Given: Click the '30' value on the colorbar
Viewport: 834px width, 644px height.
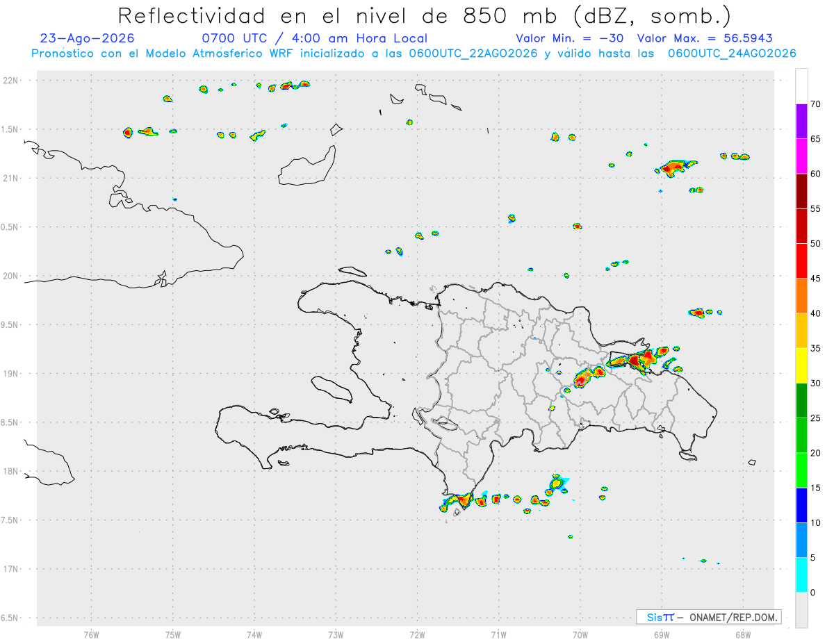Looking at the screenshot, I should (816, 383).
